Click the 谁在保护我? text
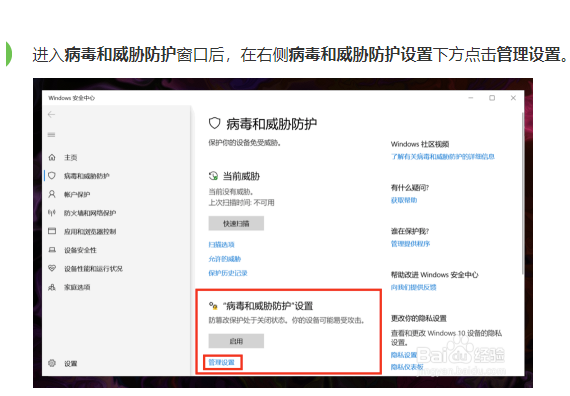This screenshot has width=570, height=396. [x=410, y=231]
